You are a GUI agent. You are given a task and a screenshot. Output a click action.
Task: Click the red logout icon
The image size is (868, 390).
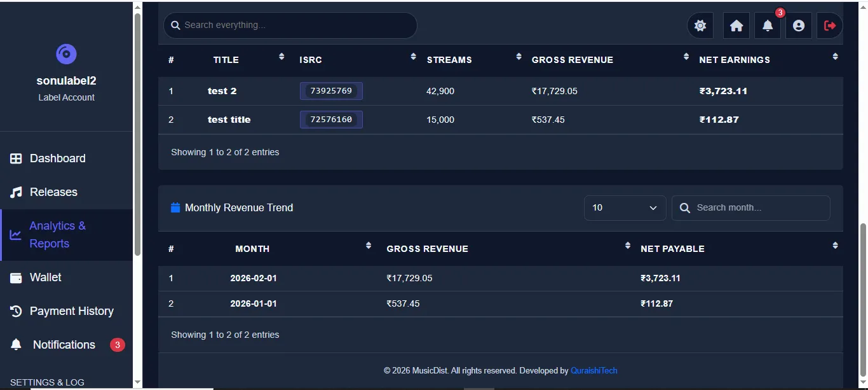830,25
